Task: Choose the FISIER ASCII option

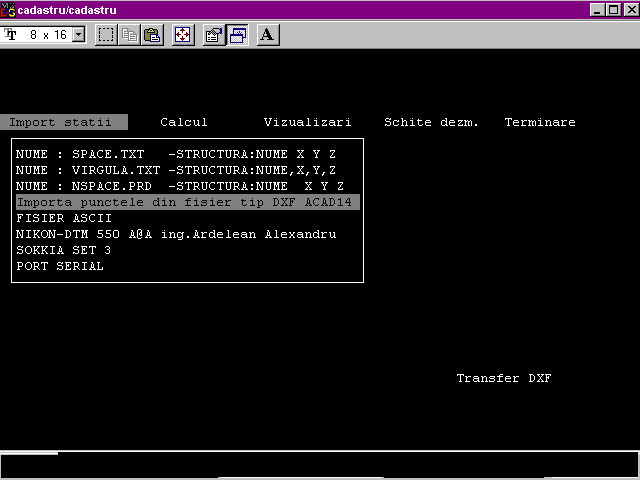Action: click(x=64, y=218)
